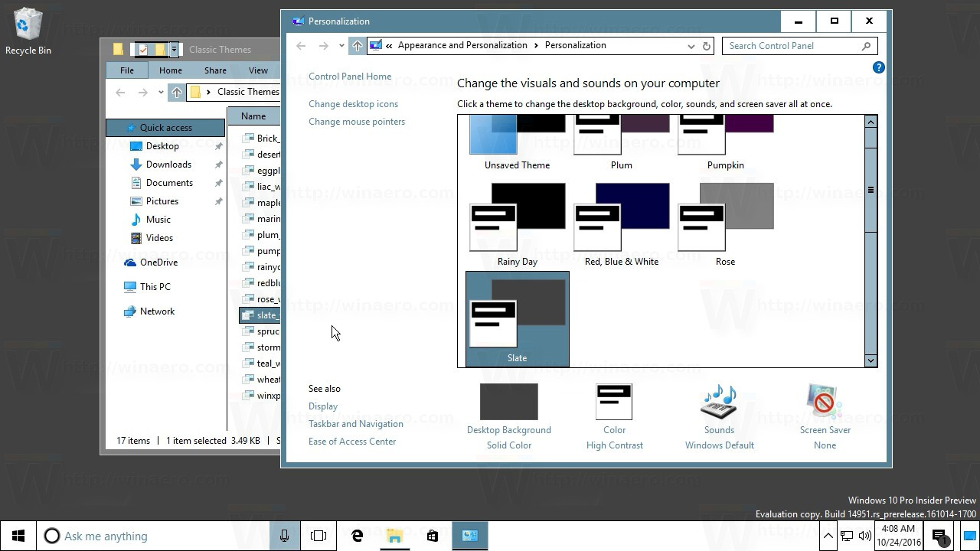Click the theme list scroll-down arrow
The height and width of the screenshot is (551, 980).
coord(871,360)
